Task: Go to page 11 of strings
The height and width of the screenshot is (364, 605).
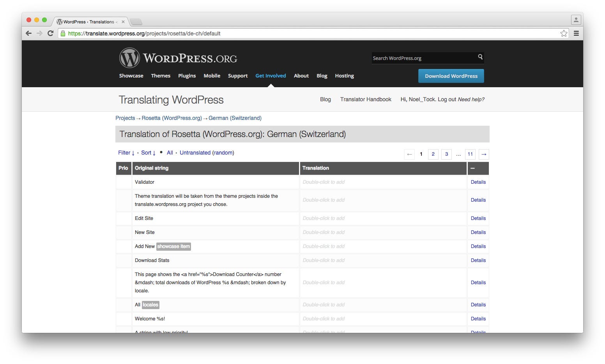Action: click(x=470, y=154)
